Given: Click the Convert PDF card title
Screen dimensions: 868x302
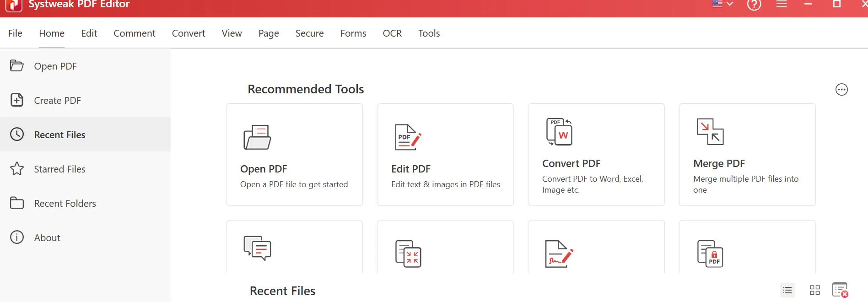Looking at the screenshot, I should pos(571,163).
